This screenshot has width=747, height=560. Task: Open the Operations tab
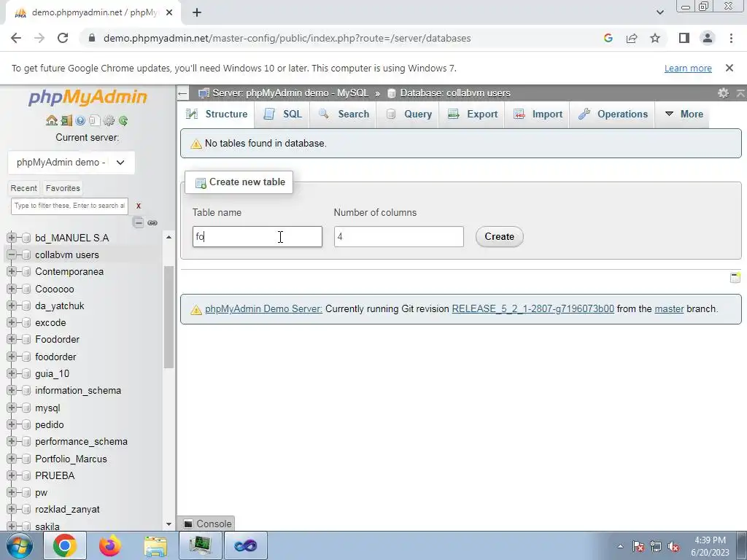[x=613, y=114]
